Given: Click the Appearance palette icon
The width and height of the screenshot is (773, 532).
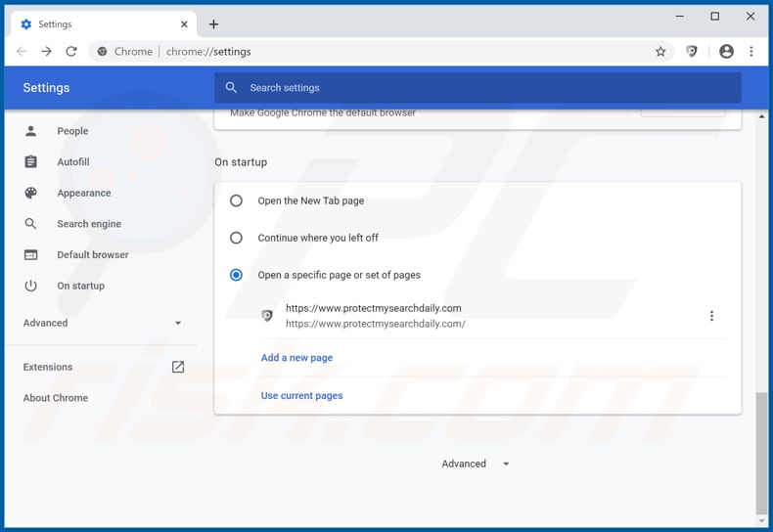Looking at the screenshot, I should click(x=30, y=193).
